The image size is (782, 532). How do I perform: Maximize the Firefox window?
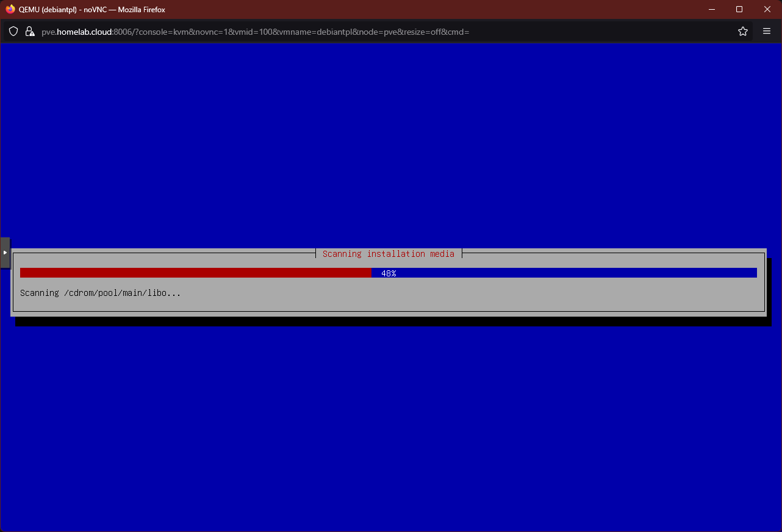click(x=739, y=9)
